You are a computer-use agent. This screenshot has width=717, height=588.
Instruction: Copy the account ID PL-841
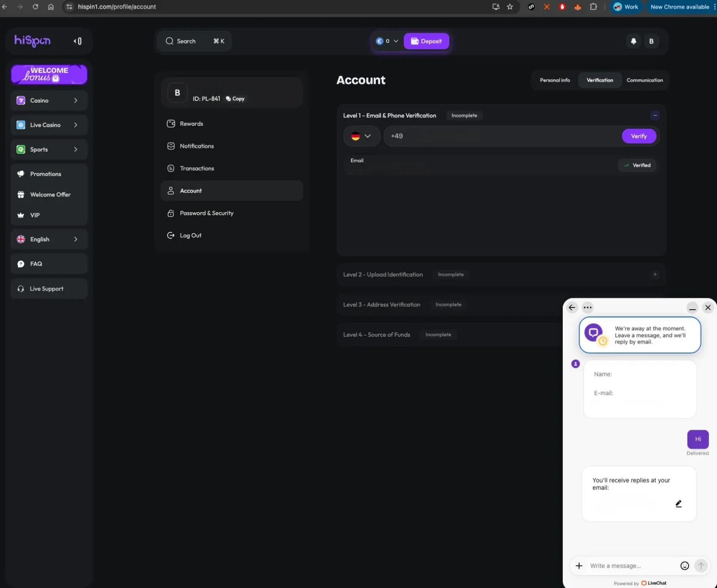pyautogui.click(x=235, y=99)
